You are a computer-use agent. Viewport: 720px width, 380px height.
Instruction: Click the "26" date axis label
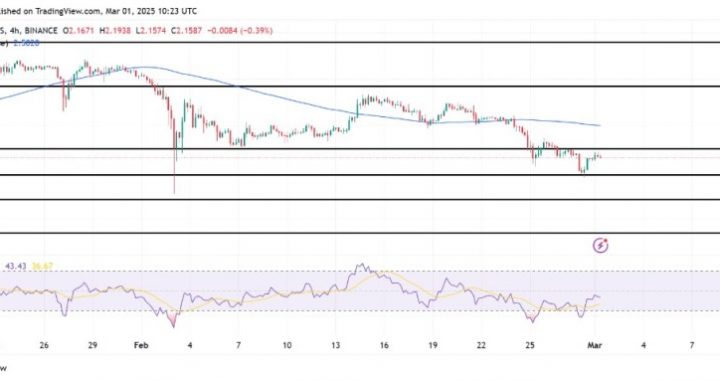pos(44,345)
